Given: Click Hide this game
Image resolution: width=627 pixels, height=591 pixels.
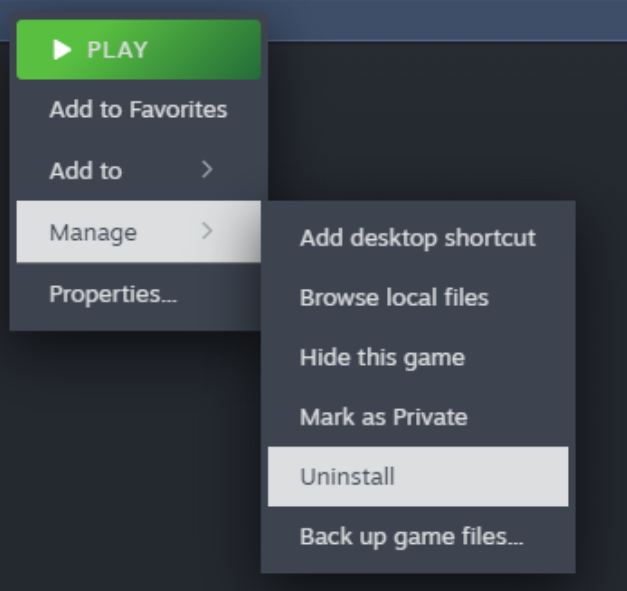Looking at the screenshot, I should point(382,357).
